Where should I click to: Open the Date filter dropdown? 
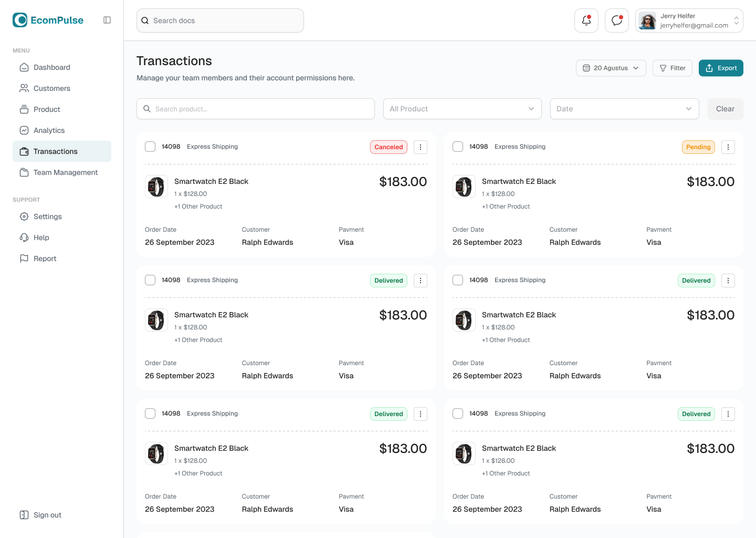(624, 109)
